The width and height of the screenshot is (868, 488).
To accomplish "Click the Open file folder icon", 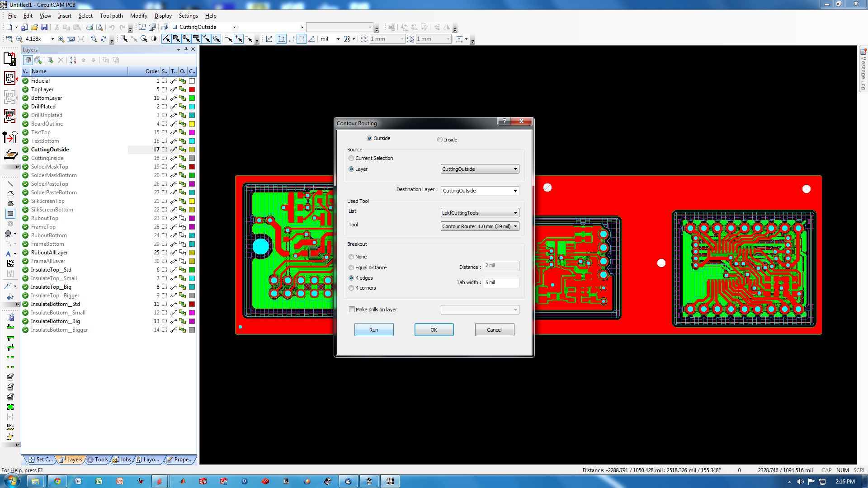I will coord(34,27).
